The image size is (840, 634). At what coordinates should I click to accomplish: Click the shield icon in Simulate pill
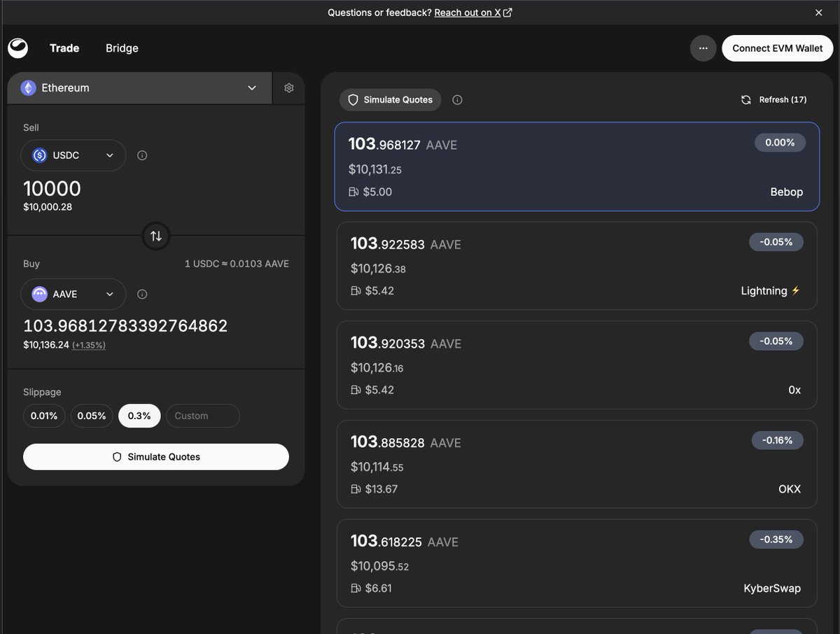[353, 100]
